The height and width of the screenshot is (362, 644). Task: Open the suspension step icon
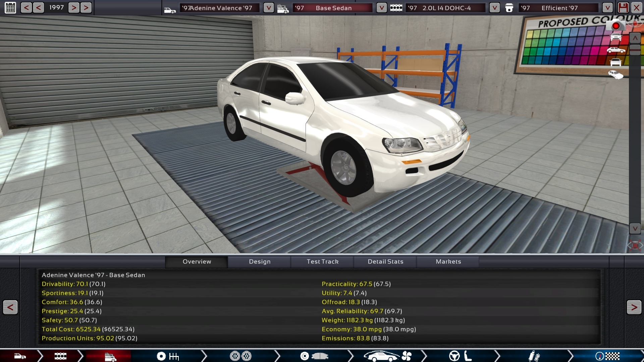[534, 356]
